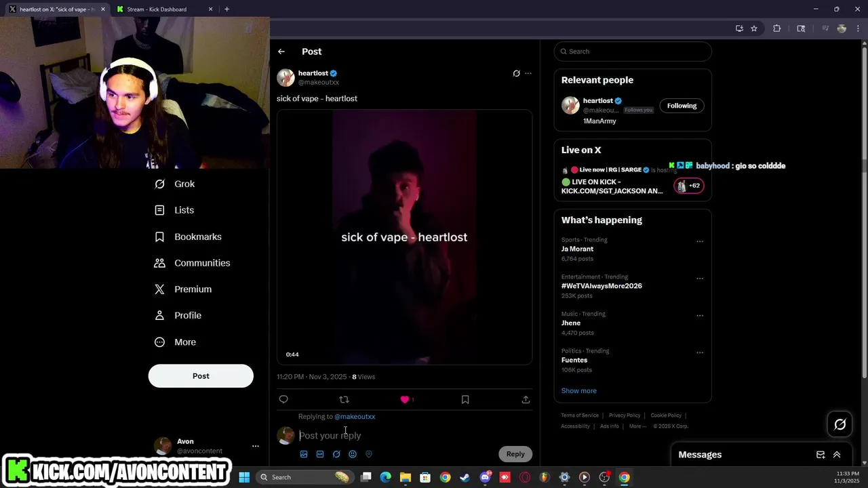The height and width of the screenshot is (488, 868).
Task: Open the post's three-dot options menu
Action: coord(528,73)
